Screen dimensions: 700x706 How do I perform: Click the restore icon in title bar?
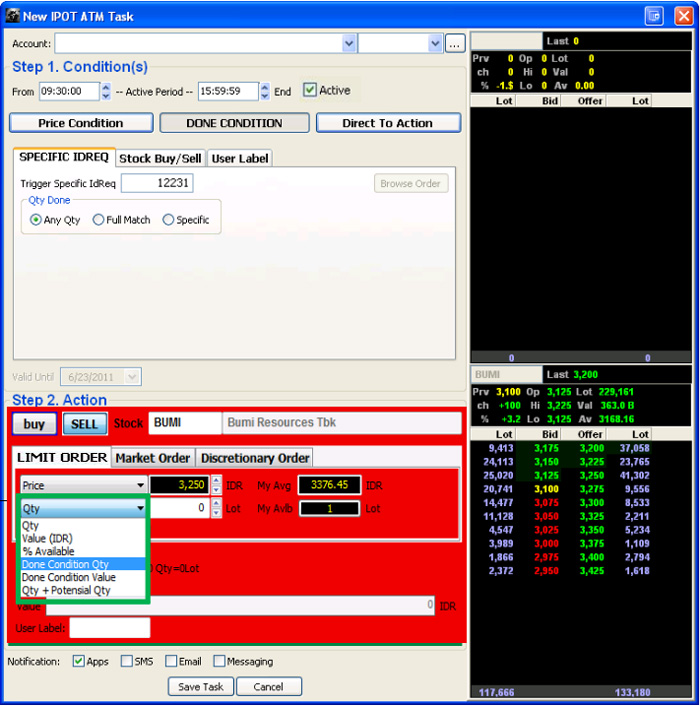click(654, 16)
